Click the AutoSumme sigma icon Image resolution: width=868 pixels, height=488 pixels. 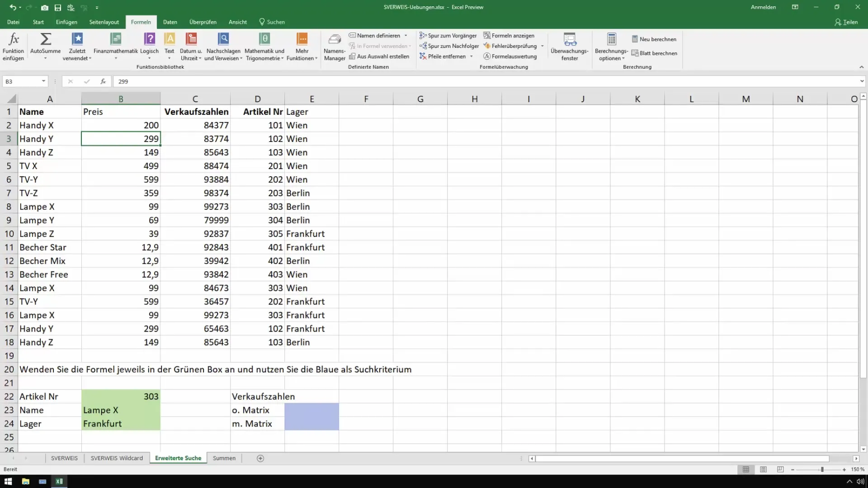[46, 39]
